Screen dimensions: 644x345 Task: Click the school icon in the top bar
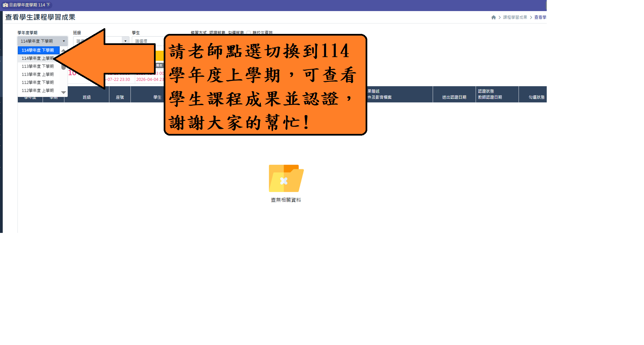coord(5,5)
